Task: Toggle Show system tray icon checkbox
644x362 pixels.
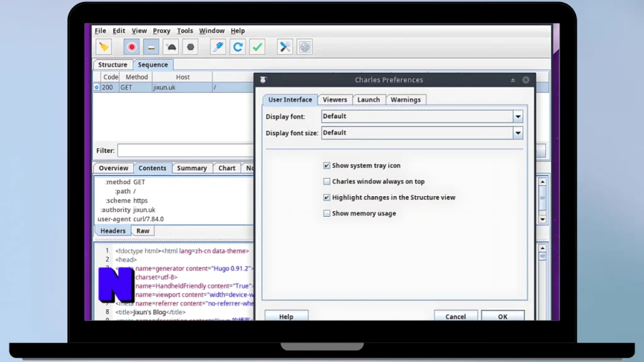Action: tap(326, 165)
